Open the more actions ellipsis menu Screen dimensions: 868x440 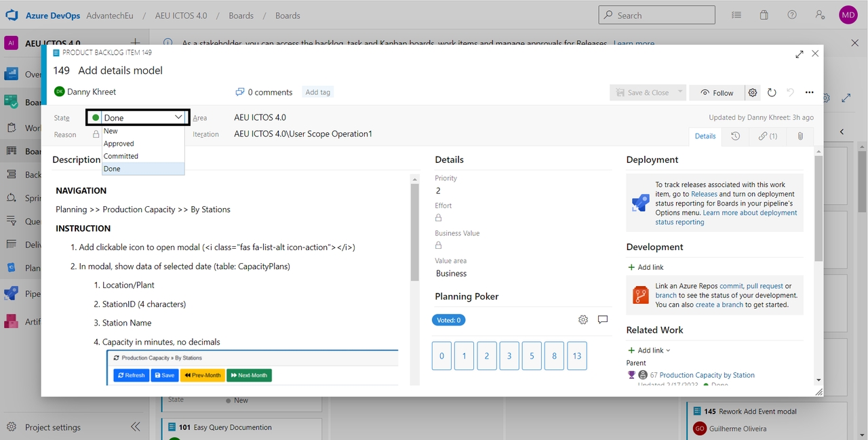point(809,93)
